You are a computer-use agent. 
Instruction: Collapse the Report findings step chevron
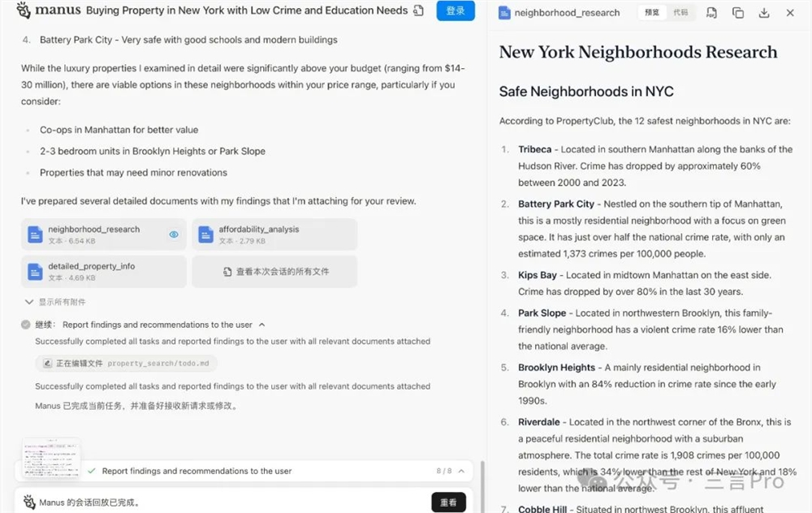pyautogui.click(x=262, y=325)
